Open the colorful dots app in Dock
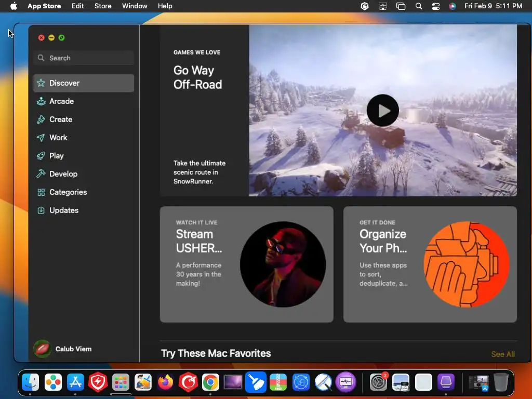This screenshot has width=532, height=399. click(x=53, y=382)
